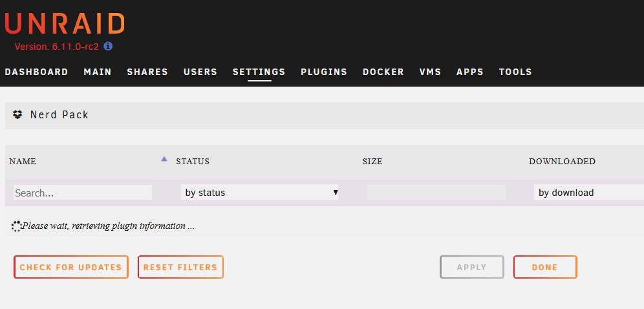644x309 pixels.
Task: Click the loading spinner icon
Action: click(16, 226)
